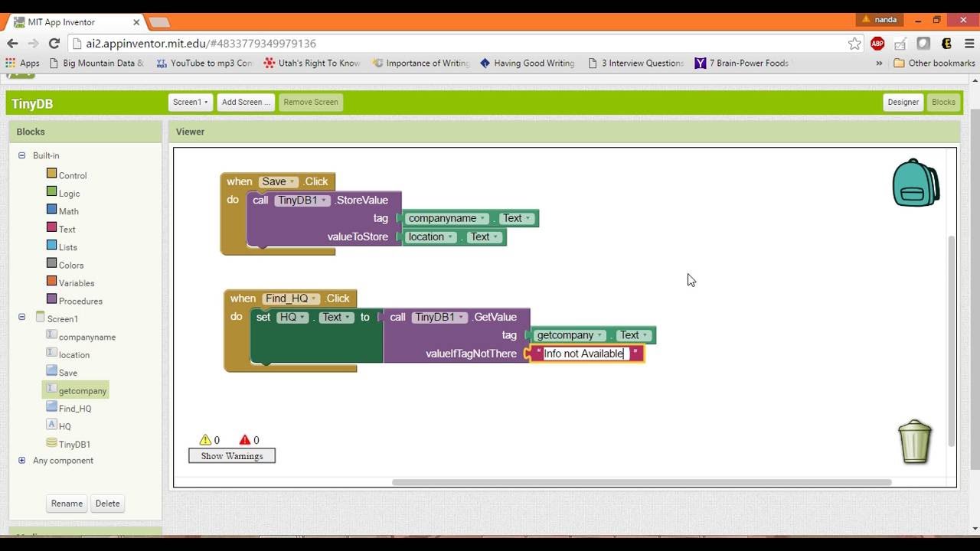Open the Screen1 dropdown button
This screenshot has width=980, height=551.
[x=191, y=102]
